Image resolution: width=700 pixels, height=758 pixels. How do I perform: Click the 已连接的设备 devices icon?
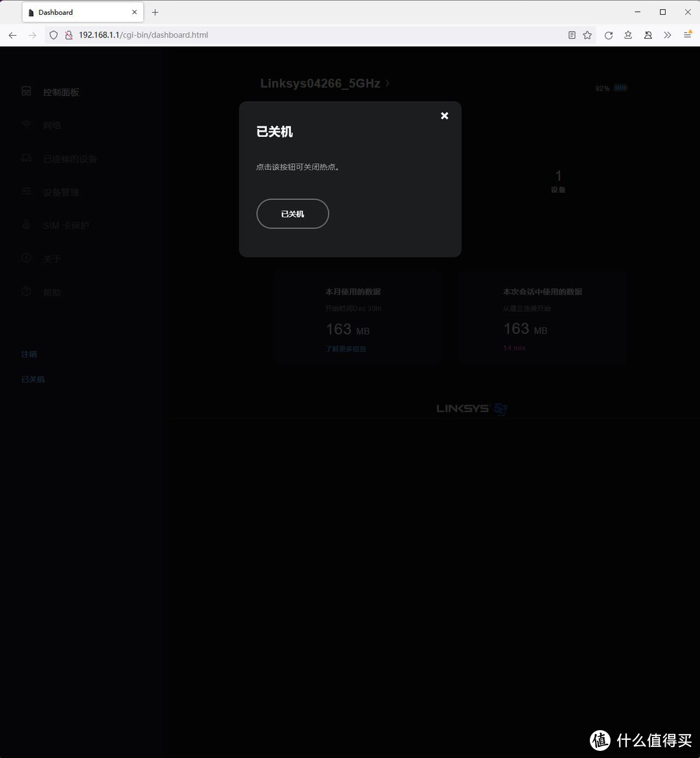(26, 158)
